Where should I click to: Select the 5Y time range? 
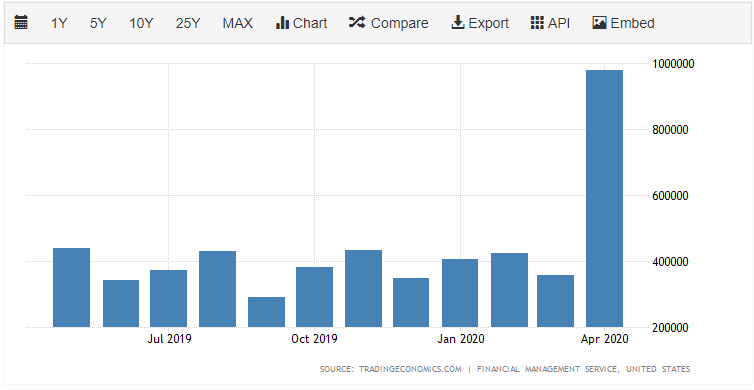tap(98, 23)
